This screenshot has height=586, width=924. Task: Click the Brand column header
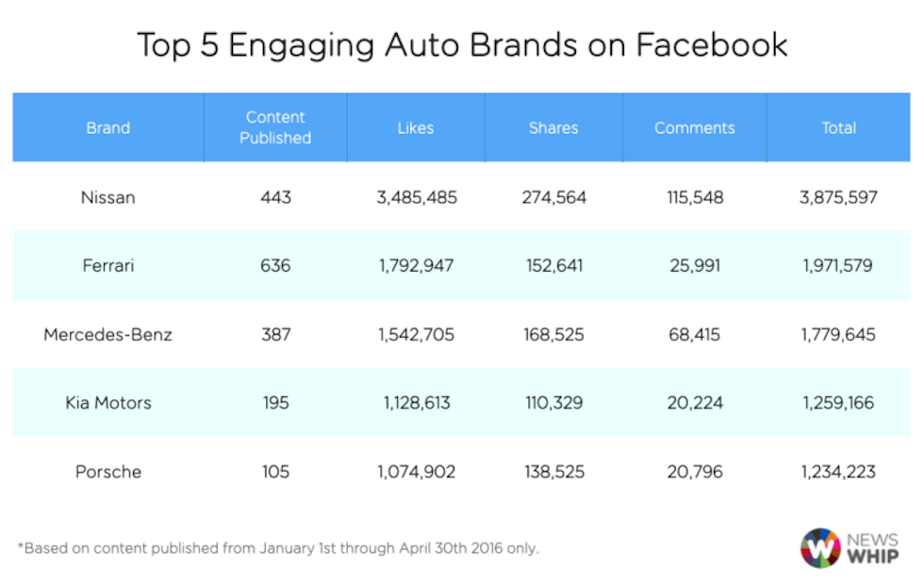[108, 127]
